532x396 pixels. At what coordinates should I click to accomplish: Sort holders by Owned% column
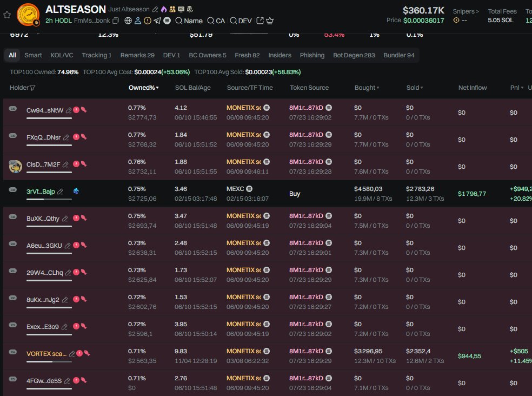click(143, 88)
